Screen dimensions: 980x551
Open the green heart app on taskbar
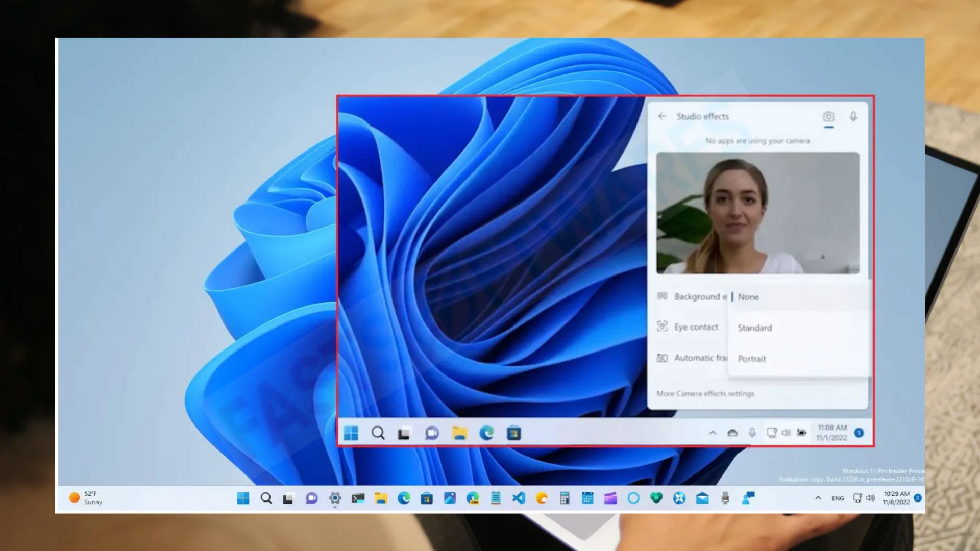pos(656,498)
